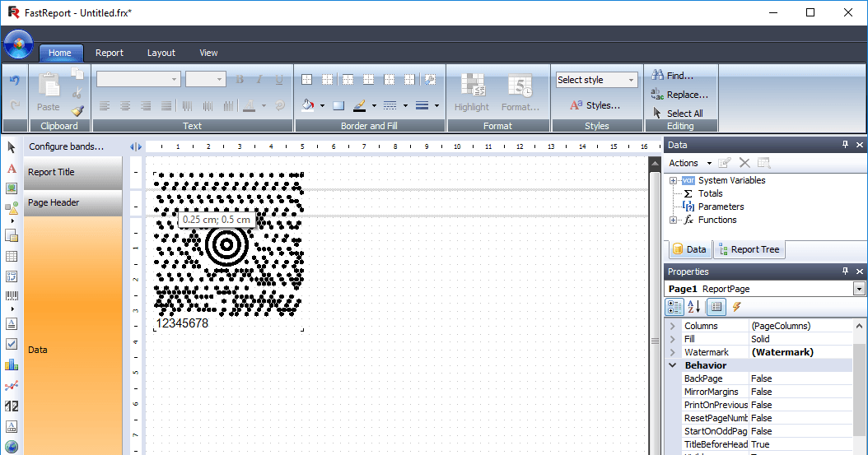868x455 pixels.
Task: Select the pointer tool in the object toolbar
Action: [11, 147]
